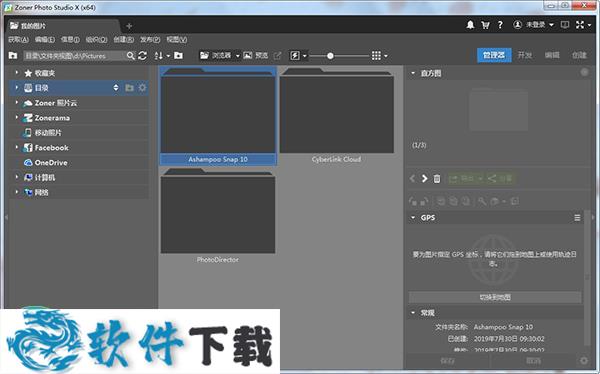The width and height of the screenshot is (600, 374).
Task: Open the 信息(I) menu
Action: click(x=70, y=39)
